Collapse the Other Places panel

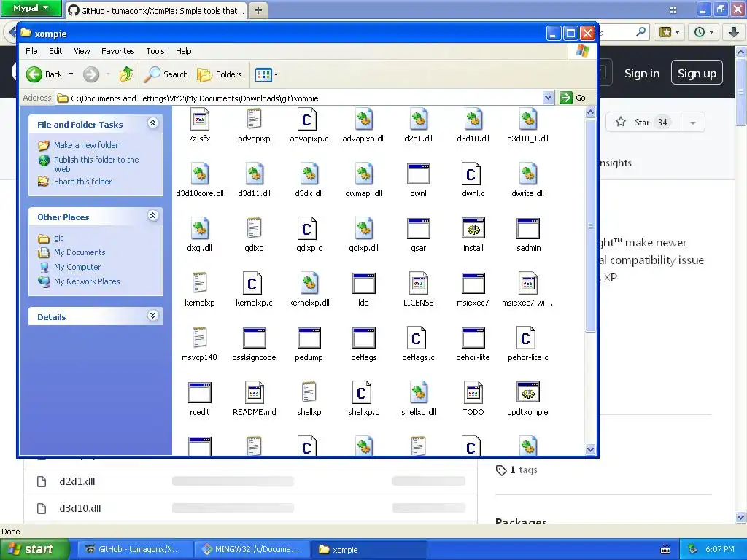[152, 216]
